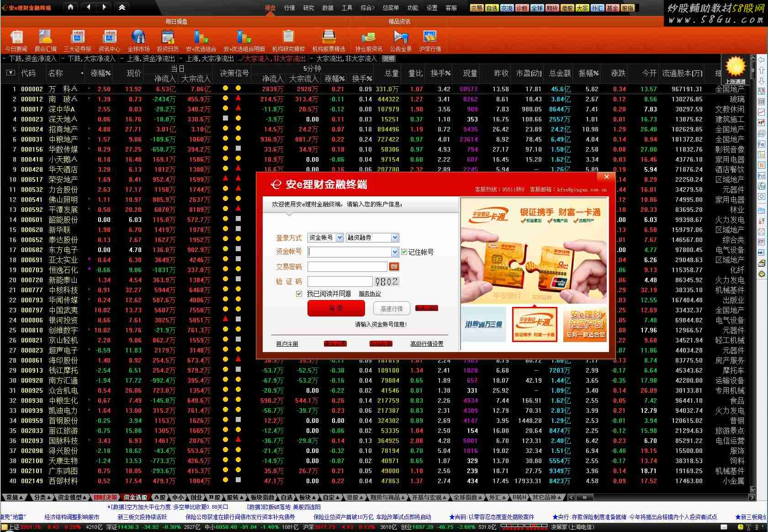Click the 验证码 input field
This screenshot has width=768, height=532.
pyautogui.click(x=340, y=282)
